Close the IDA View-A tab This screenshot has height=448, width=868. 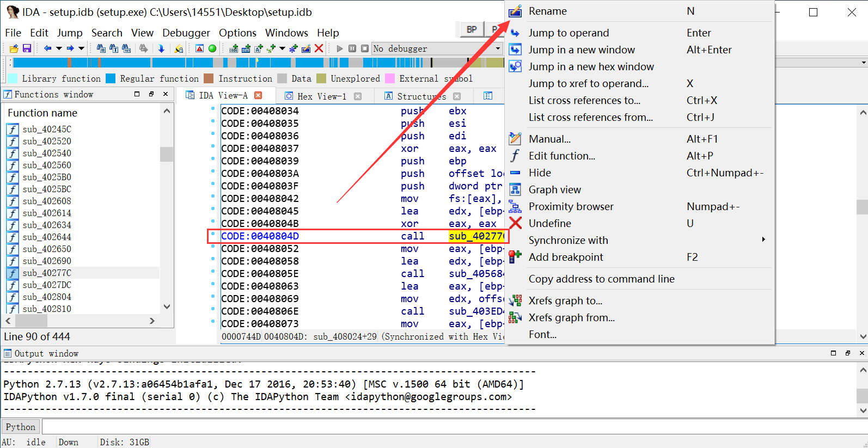[258, 95]
